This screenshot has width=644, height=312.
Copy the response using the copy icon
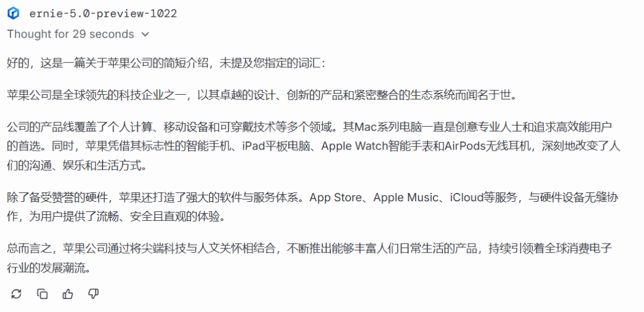(x=42, y=294)
